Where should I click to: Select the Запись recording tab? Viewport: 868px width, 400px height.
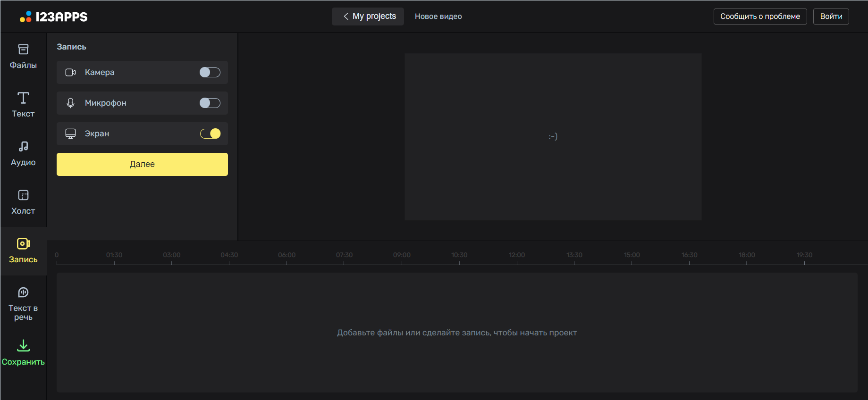pyautogui.click(x=23, y=251)
